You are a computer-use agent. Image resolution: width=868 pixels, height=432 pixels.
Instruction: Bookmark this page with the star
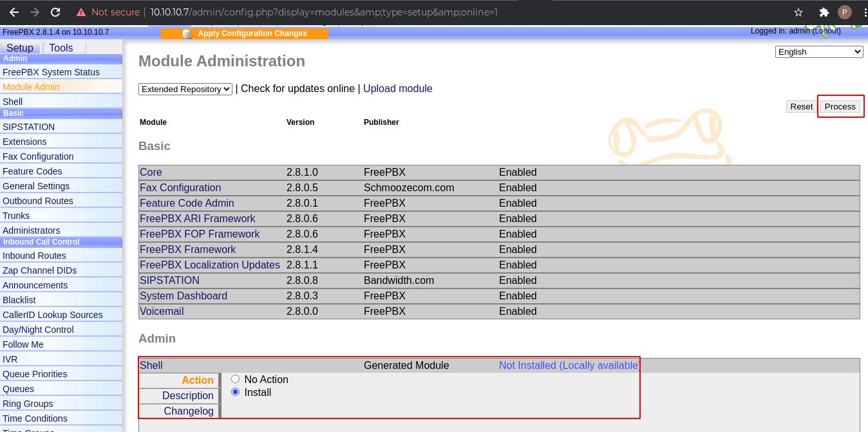point(798,12)
